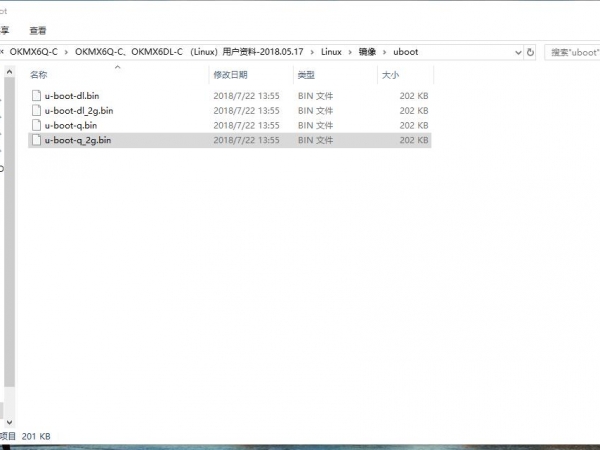Pick the u-boot-q.bin file icon
600x450 pixels.
click(x=37, y=125)
